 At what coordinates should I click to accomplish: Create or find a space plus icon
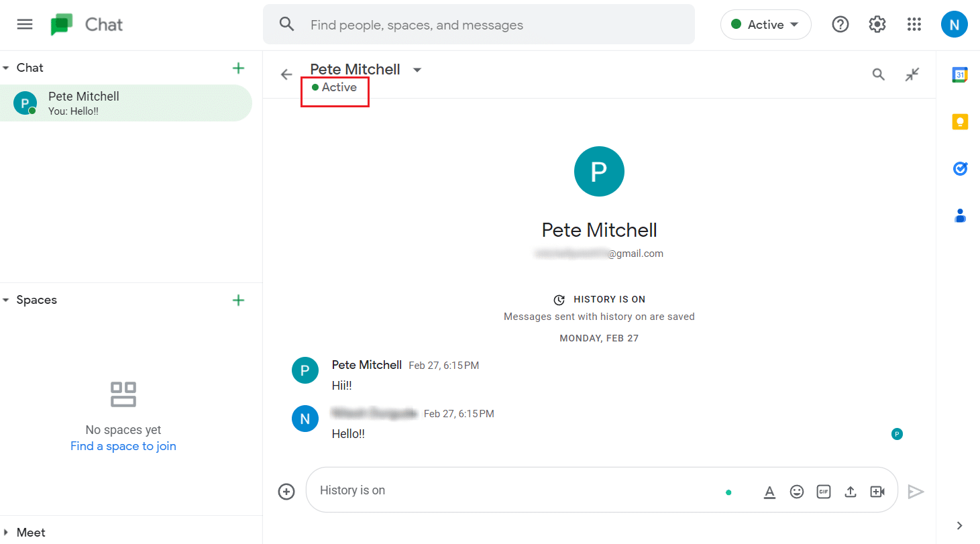coord(238,300)
